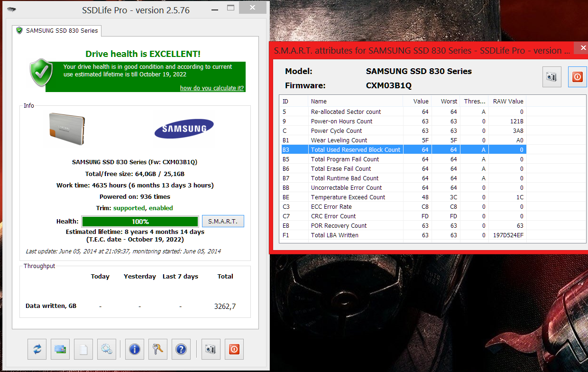
Task: Click RAW value 3A8
Action: [x=518, y=130]
